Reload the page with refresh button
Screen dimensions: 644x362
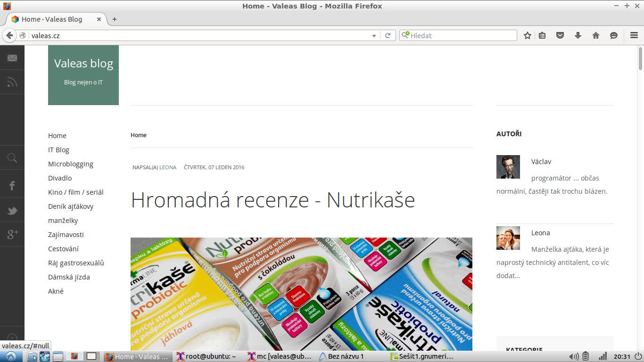click(x=388, y=35)
